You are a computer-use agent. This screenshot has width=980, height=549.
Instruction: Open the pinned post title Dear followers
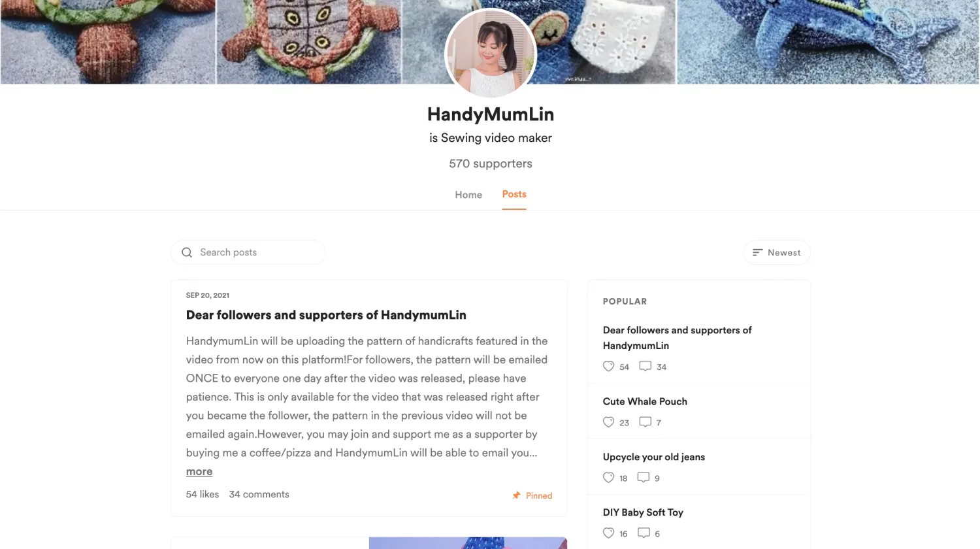click(326, 315)
